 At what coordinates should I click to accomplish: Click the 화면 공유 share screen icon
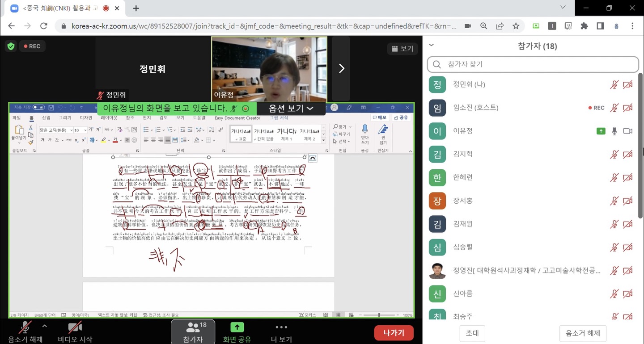coord(237,327)
